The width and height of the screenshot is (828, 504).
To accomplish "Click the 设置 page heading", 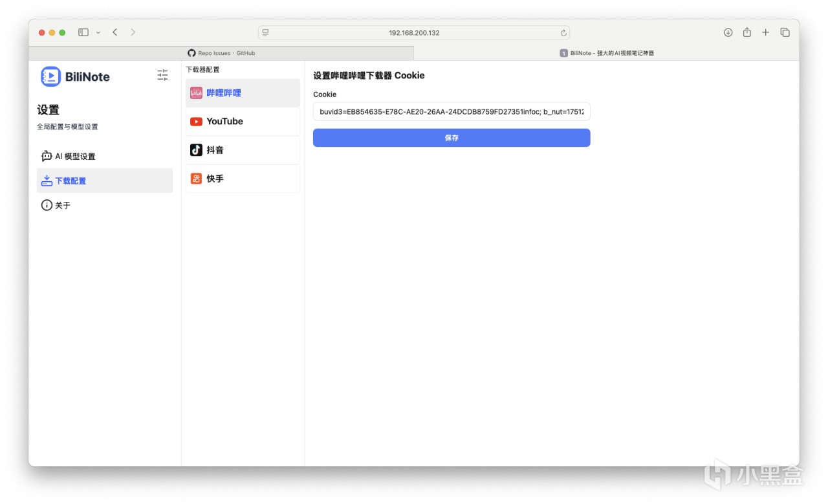I will click(x=49, y=110).
